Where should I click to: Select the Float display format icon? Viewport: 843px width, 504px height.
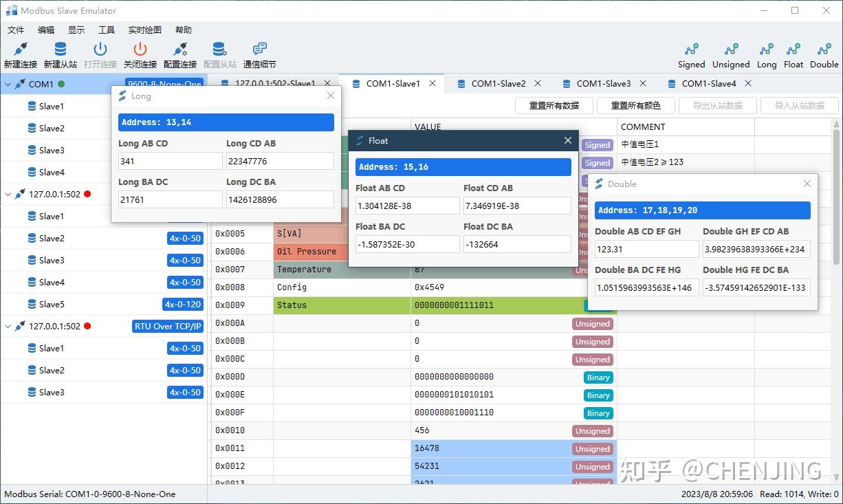pyautogui.click(x=793, y=54)
